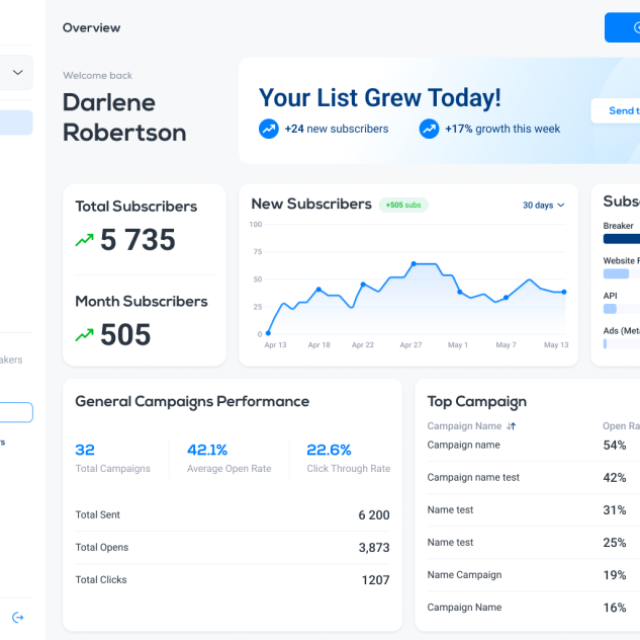Click the outlined field in the sidebar
This screenshot has width=640, height=640.
[16, 412]
